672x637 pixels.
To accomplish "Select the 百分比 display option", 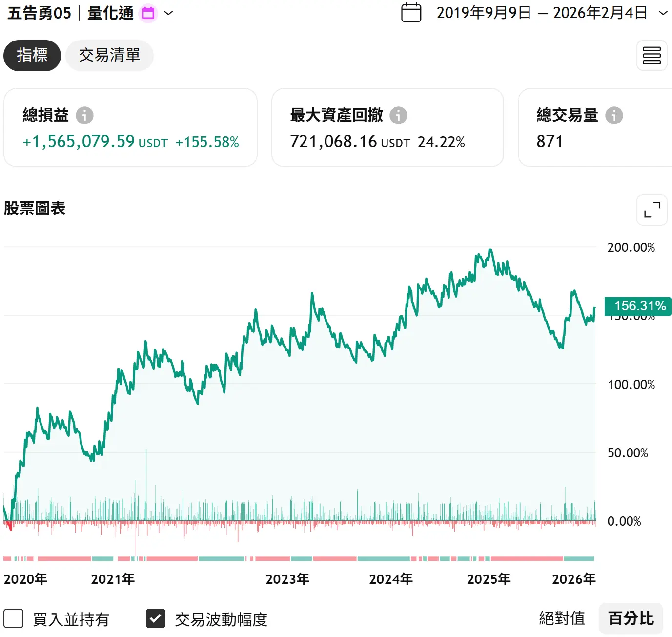I will click(x=631, y=618).
